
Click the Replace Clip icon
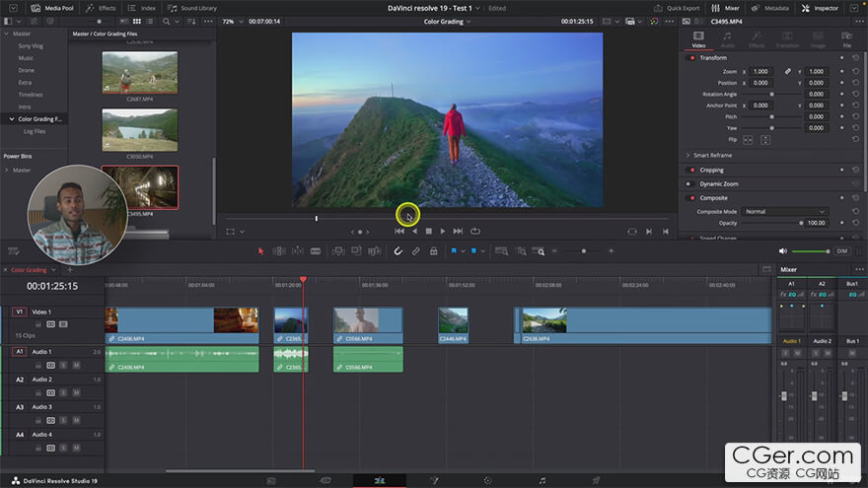pyautogui.click(x=374, y=251)
